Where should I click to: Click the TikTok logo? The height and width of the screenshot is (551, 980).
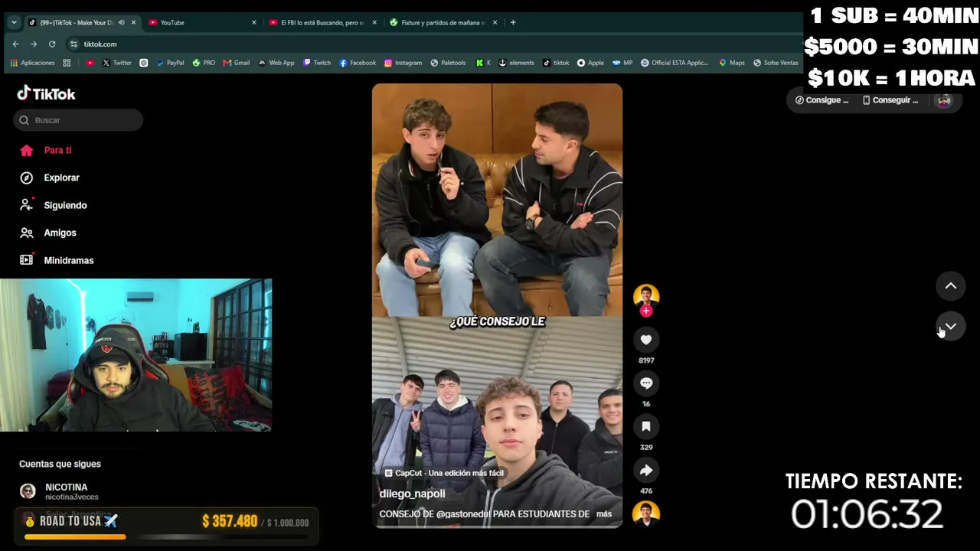46,94
